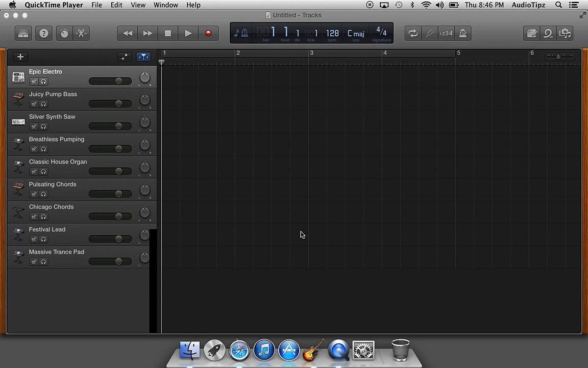Screen dimensions: 588x368
Task: Click bar 5 on the ruler
Action: click(458, 53)
